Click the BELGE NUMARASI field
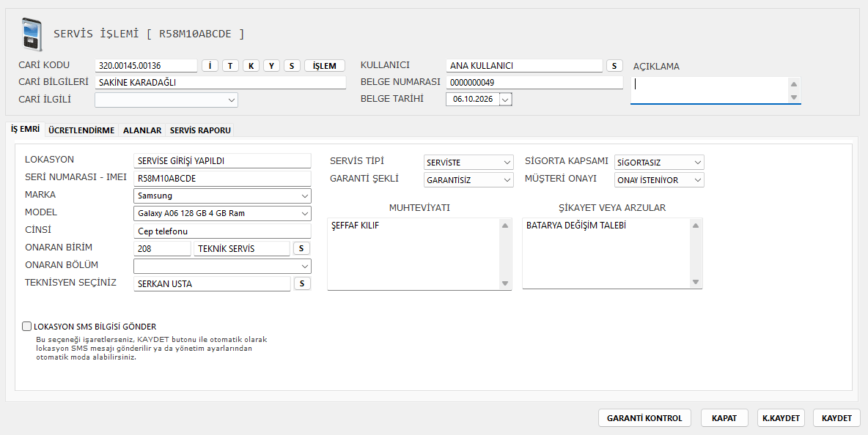The width and height of the screenshot is (868, 435). [x=534, y=82]
